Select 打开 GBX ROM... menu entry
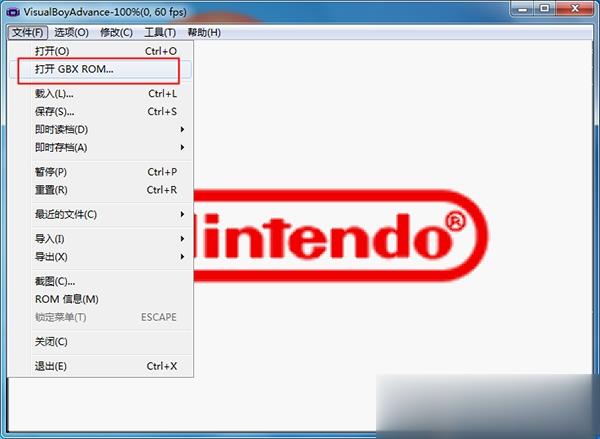Screen dimensions: 600x439 point(100,69)
